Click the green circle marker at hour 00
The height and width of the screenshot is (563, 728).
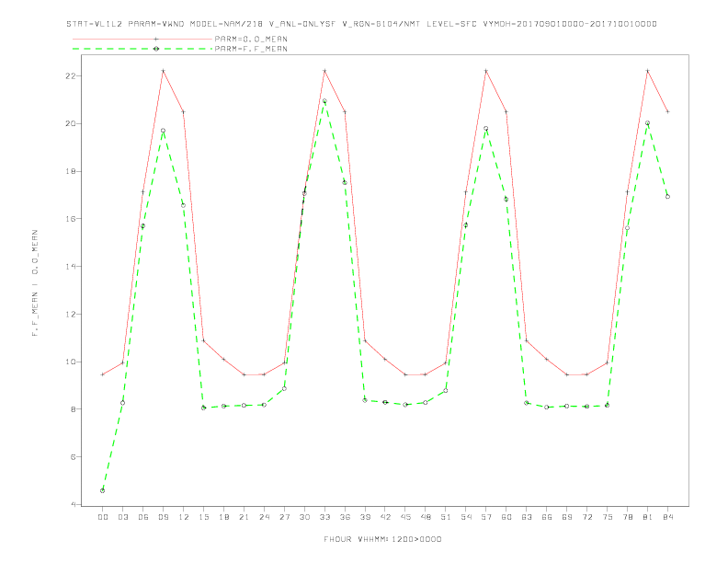click(x=103, y=490)
